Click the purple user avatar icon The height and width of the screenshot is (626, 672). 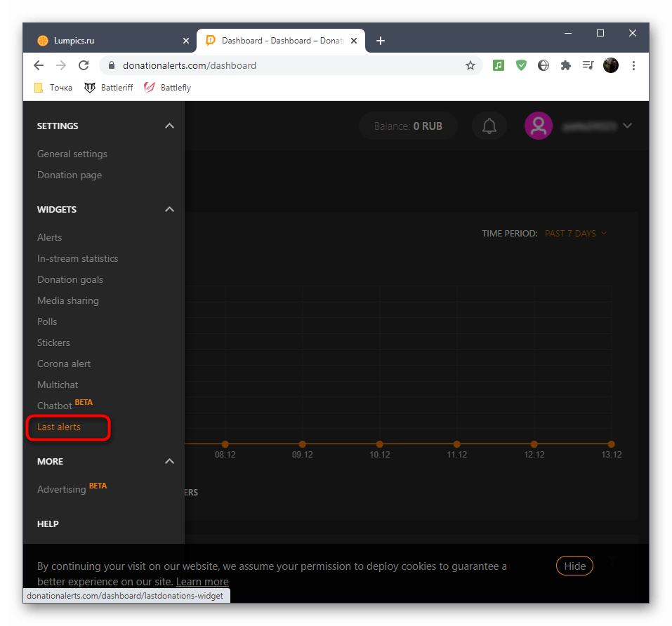pyautogui.click(x=539, y=126)
